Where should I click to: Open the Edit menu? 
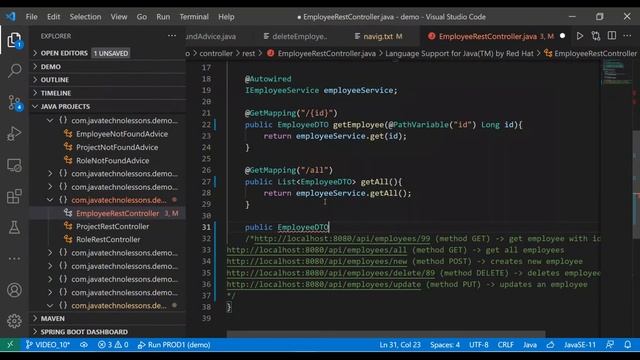coord(53,17)
